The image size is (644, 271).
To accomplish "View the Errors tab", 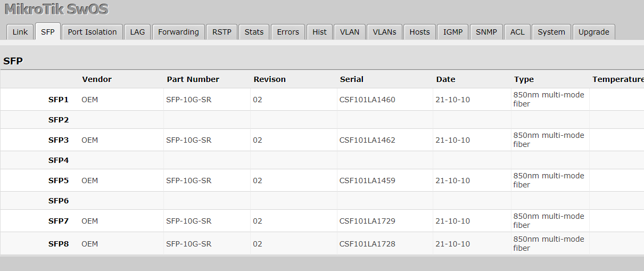I will coord(288,32).
